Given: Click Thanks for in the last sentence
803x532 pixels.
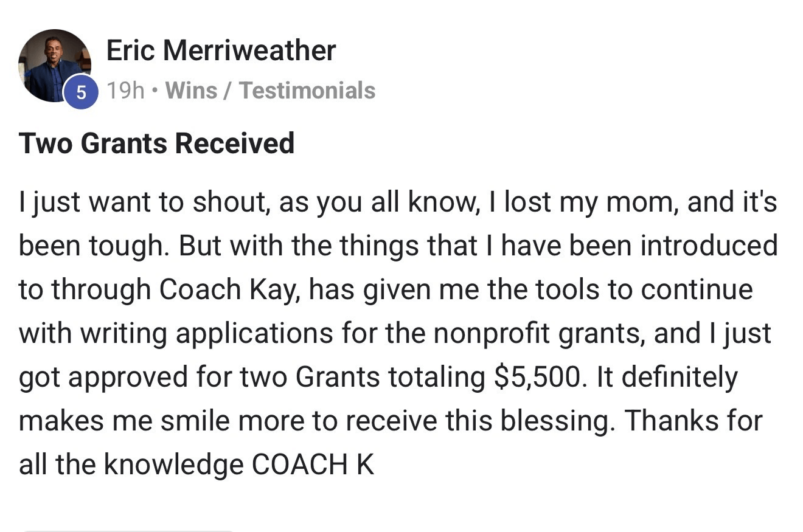Looking at the screenshot, I should 693,421.
